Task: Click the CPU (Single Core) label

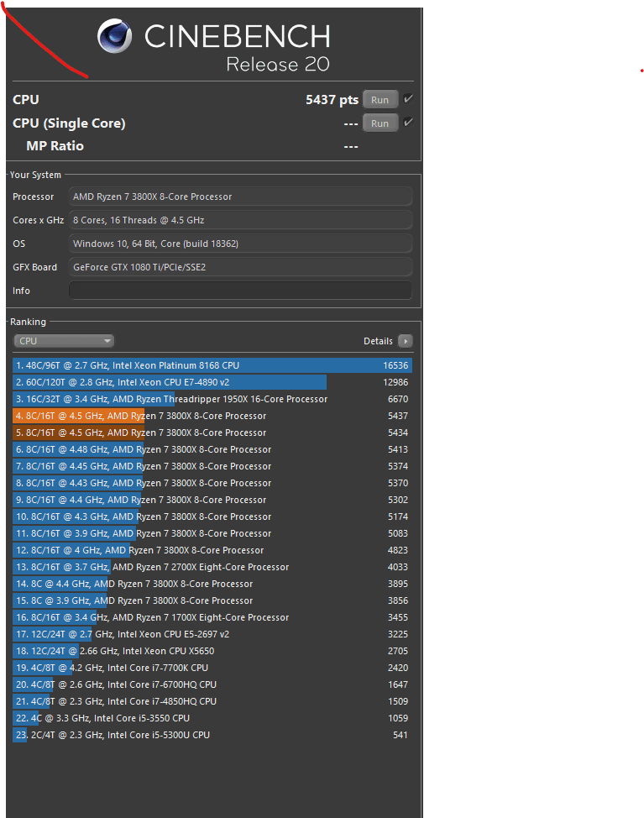Action: [x=69, y=123]
